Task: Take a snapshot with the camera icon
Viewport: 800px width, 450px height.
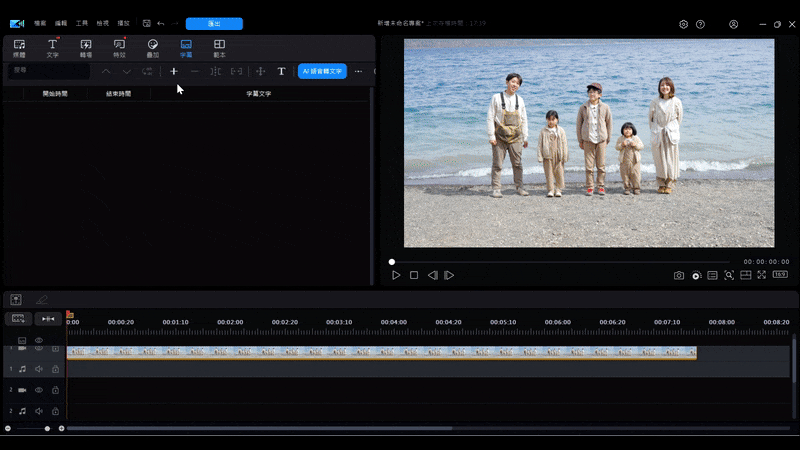Action: pyautogui.click(x=678, y=275)
